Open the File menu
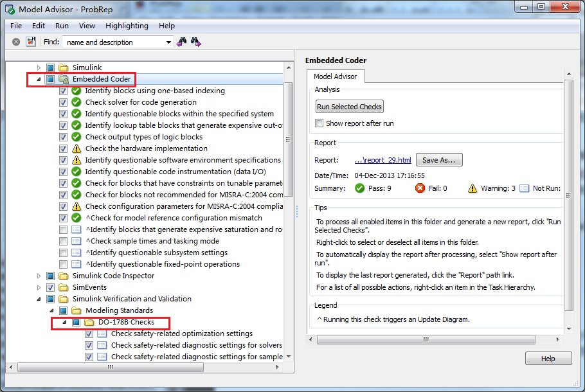This screenshot has width=585, height=392. pos(16,26)
